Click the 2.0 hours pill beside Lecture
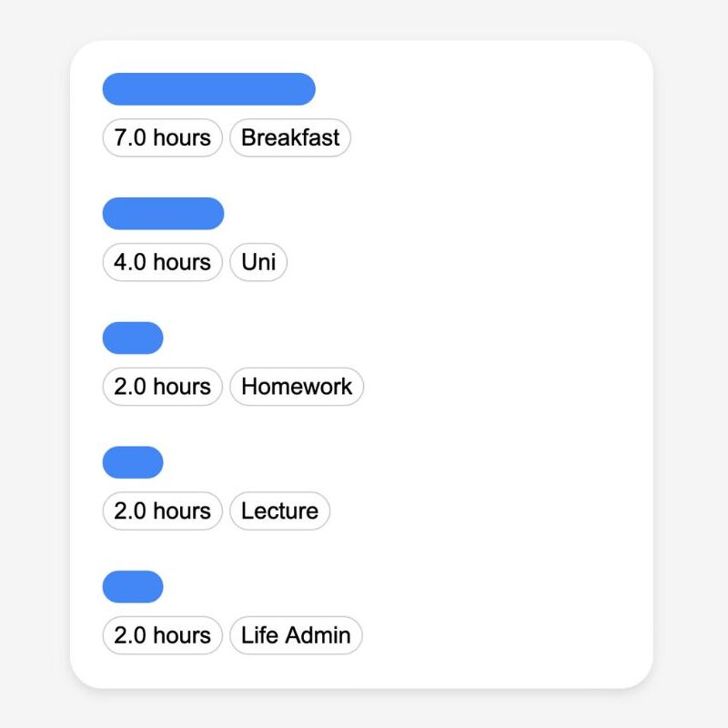This screenshot has height=728, width=728. tap(163, 511)
